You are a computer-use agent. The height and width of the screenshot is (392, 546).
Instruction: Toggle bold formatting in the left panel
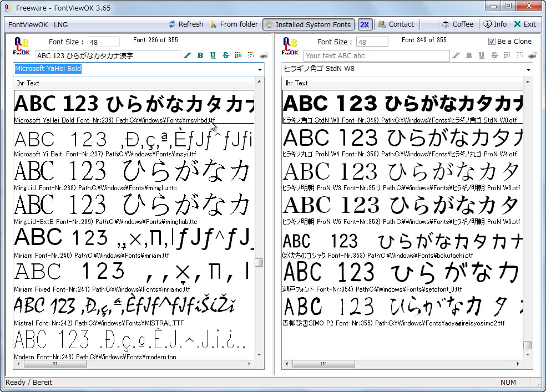200,55
